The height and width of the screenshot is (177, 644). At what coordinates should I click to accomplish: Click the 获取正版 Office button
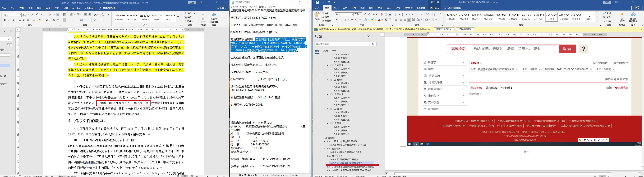[x=444, y=29]
